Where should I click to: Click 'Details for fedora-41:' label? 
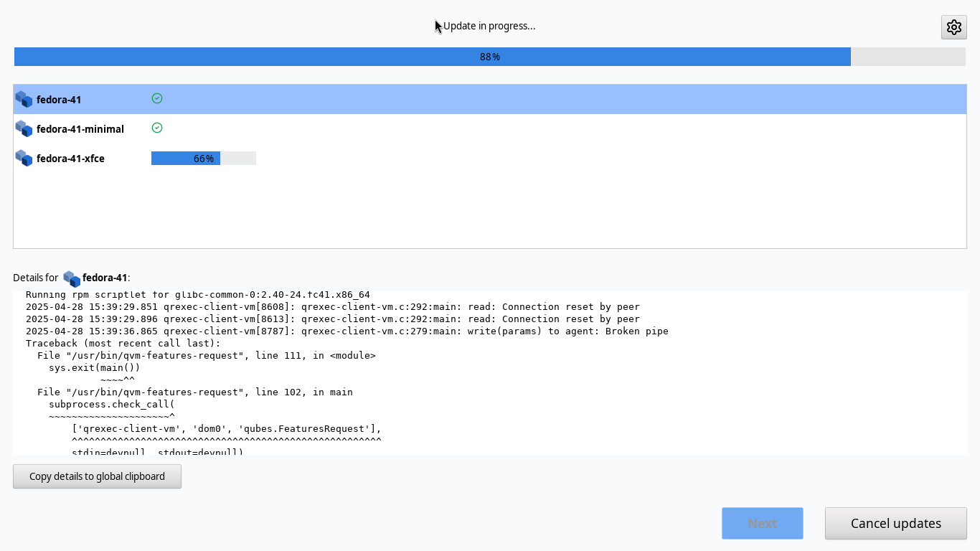click(72, 278)
